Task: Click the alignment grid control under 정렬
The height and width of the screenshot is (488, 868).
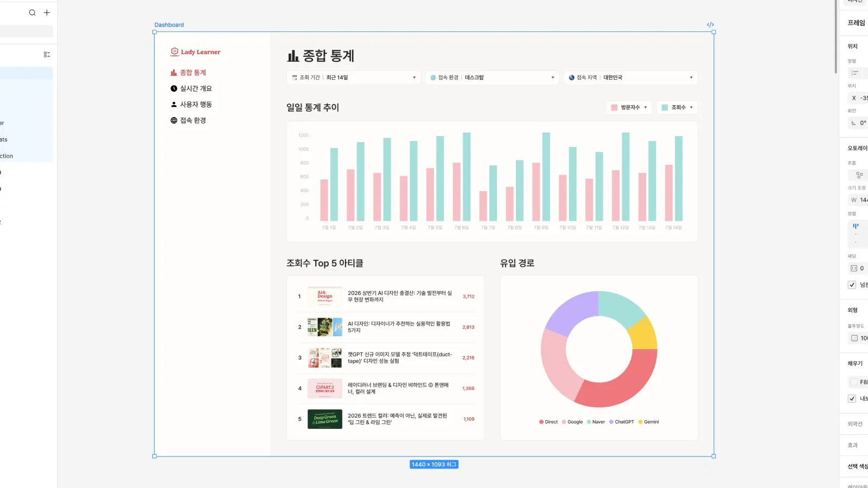Action: [x=858, y=234]
